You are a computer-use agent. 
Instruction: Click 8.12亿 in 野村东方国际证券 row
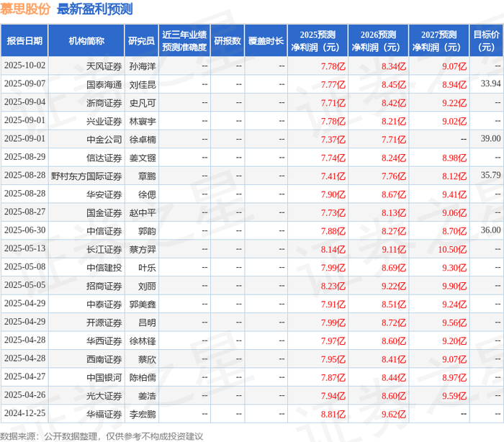[454, 176]
